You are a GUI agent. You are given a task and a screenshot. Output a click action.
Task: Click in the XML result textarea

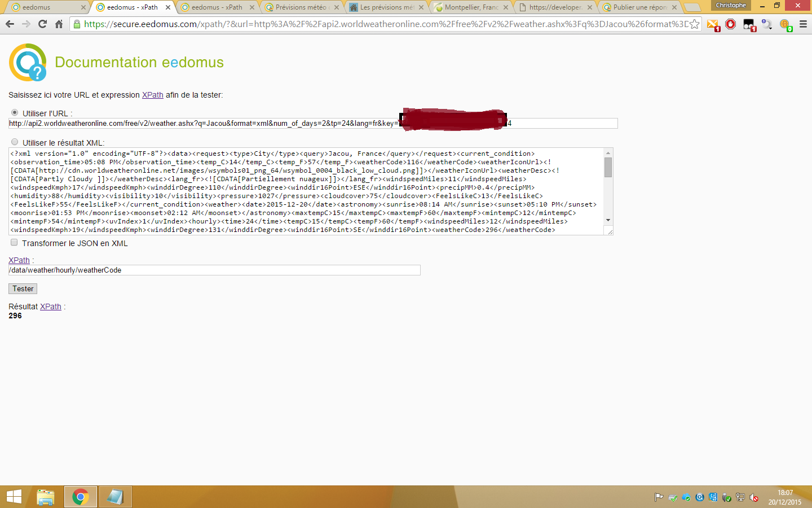pyautogui.click(x=306, y=191)
